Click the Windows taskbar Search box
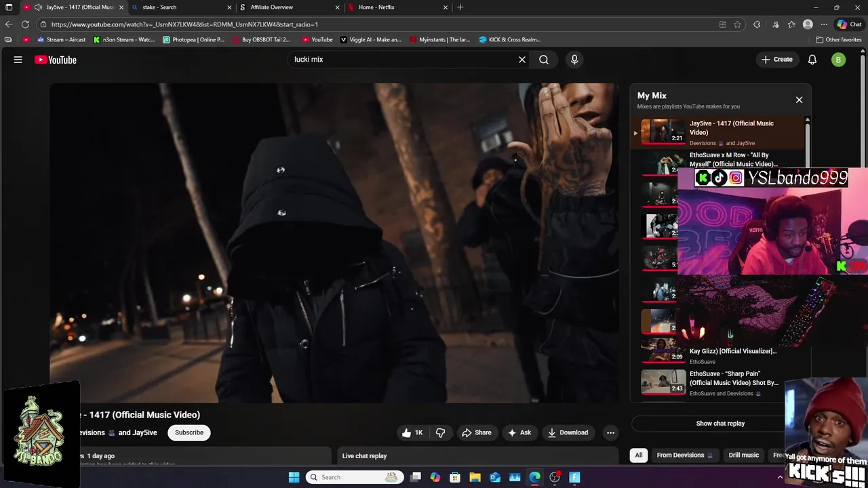The height and width of the screenshot is (488, 868). pyautogui.click(x=354, y=477)
